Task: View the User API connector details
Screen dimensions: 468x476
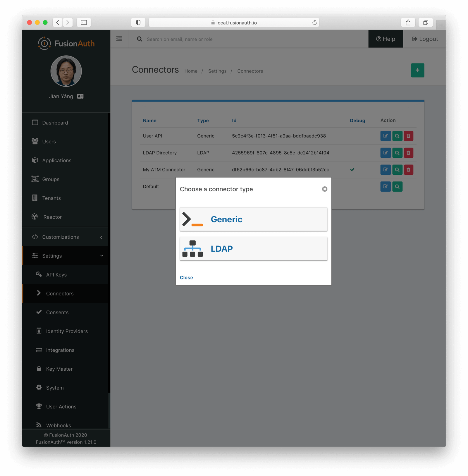Action: click(x=397, y=136)
